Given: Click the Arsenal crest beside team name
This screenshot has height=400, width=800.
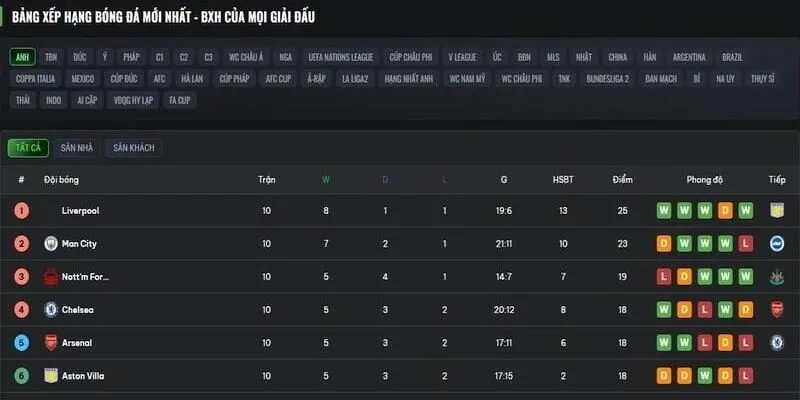Looking at the screenshot, I should coord(51,342).
